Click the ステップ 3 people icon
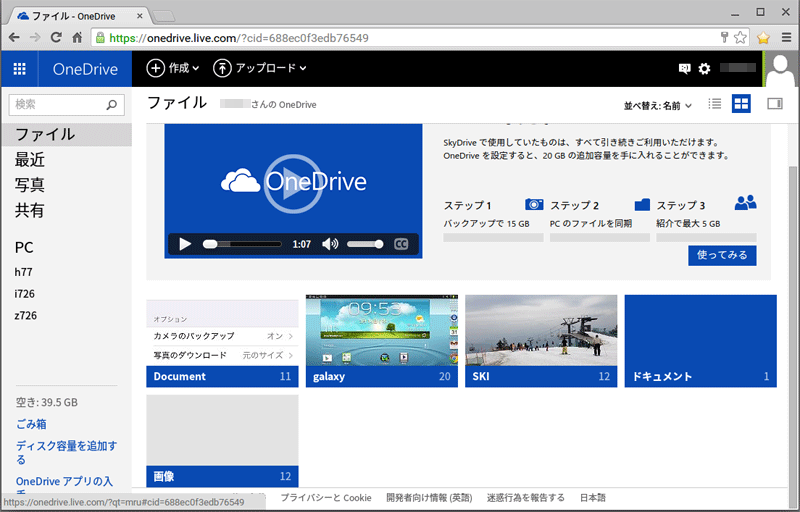This screenshot has height=512, width=800. point(745,203)
